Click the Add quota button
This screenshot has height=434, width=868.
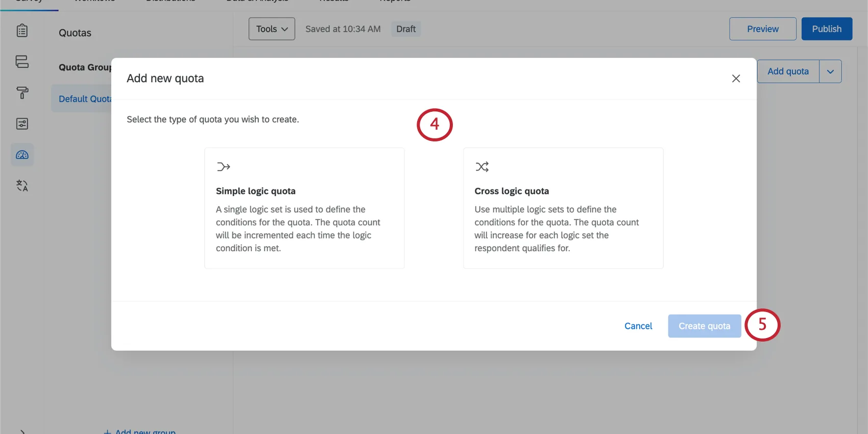tap(788, 71)
